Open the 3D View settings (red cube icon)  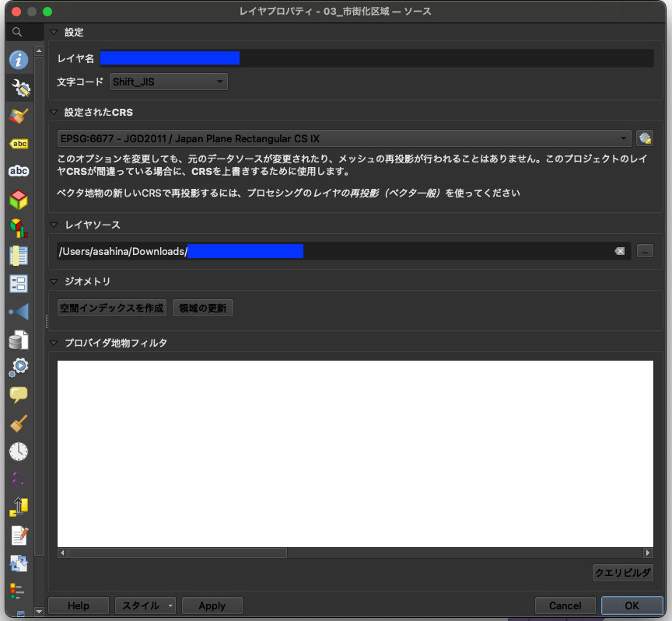(x=19, y=200)
